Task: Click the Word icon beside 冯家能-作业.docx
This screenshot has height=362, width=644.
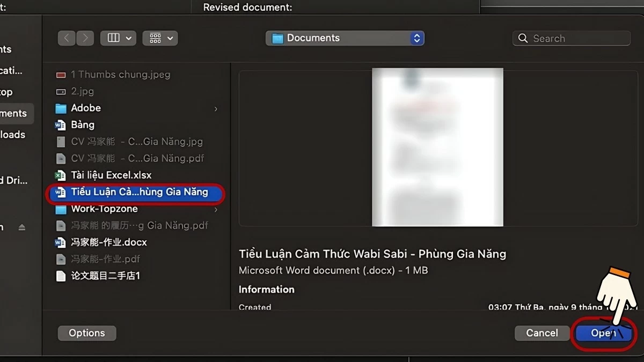Action: (x=60, y=242)
